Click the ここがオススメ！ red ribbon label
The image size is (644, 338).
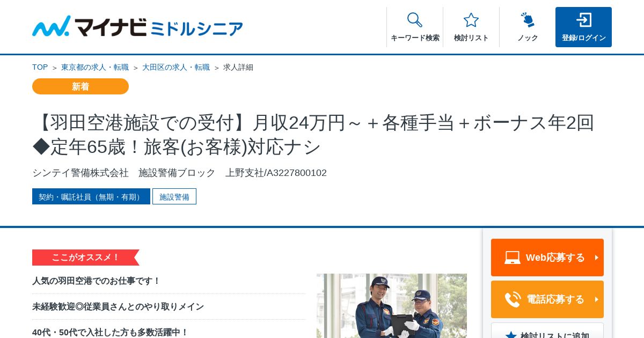click(x=86, y=258)
